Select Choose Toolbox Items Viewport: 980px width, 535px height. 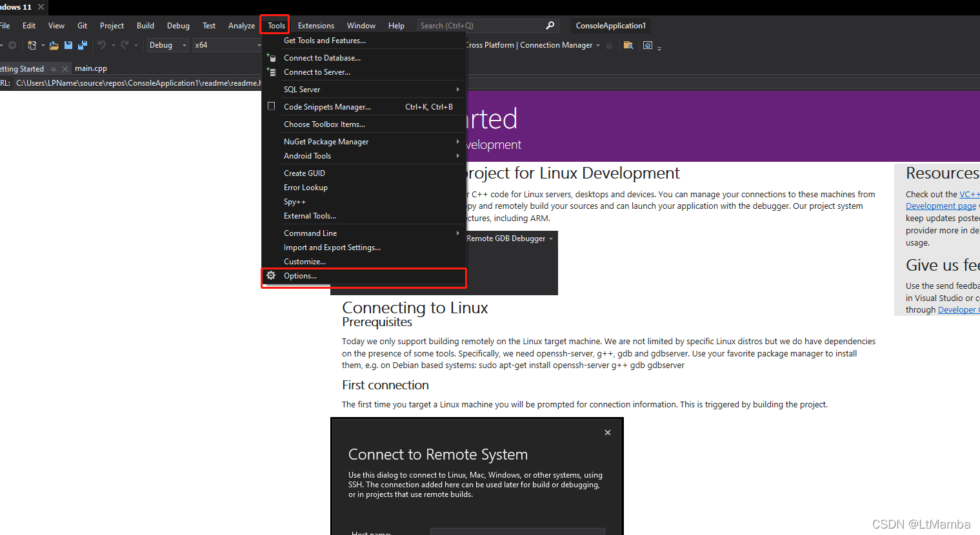pyautogui.click(x=363, y=124)
